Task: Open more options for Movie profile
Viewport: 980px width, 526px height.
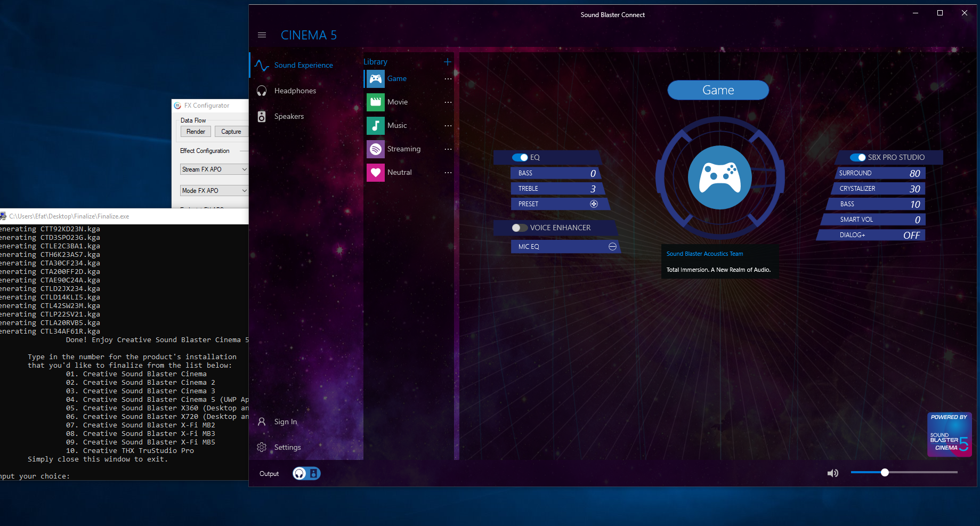Action: (x=448, y=102)
